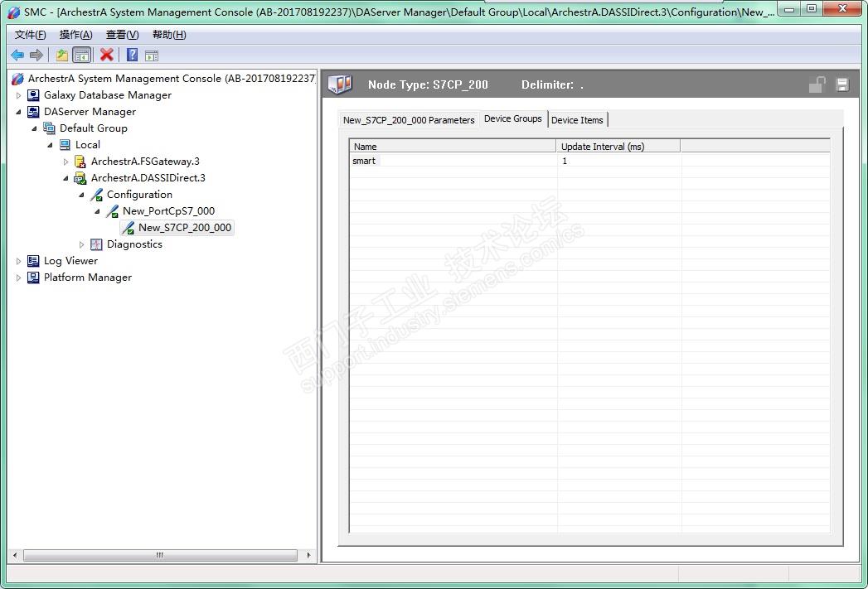
Task: Click the Diagnostics node icon
Action: (x=96, y=244)
